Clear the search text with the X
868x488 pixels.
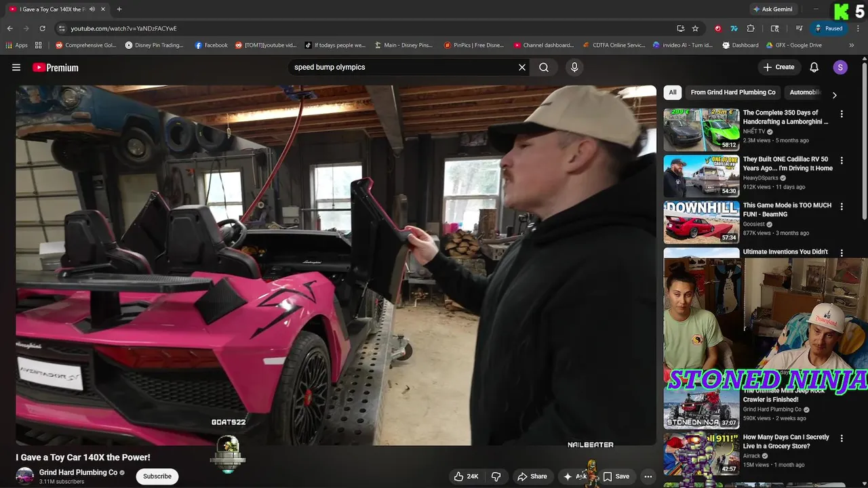click(x=522, y=67)
